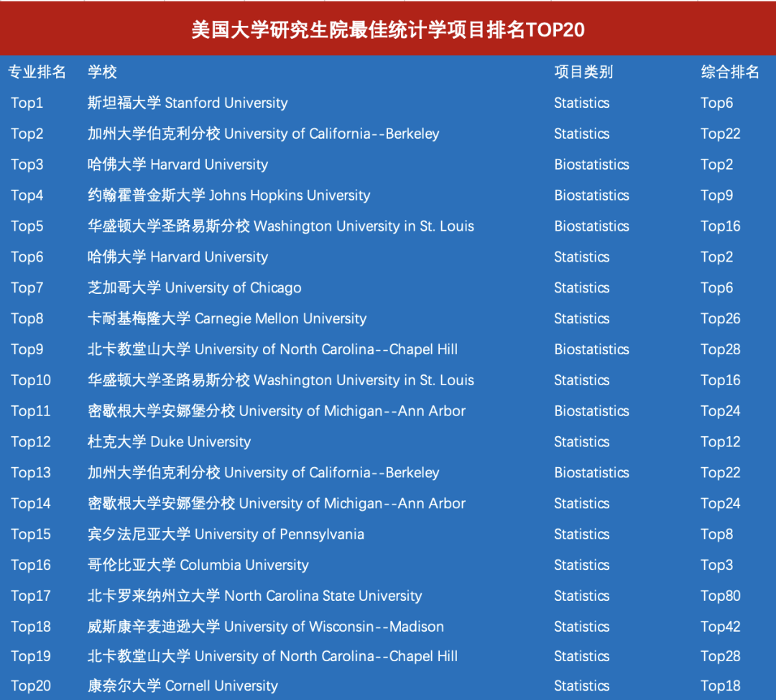Click Biostatistics in the Top9 row
Screen dimensions: 776x700
(x=591, y=349)
